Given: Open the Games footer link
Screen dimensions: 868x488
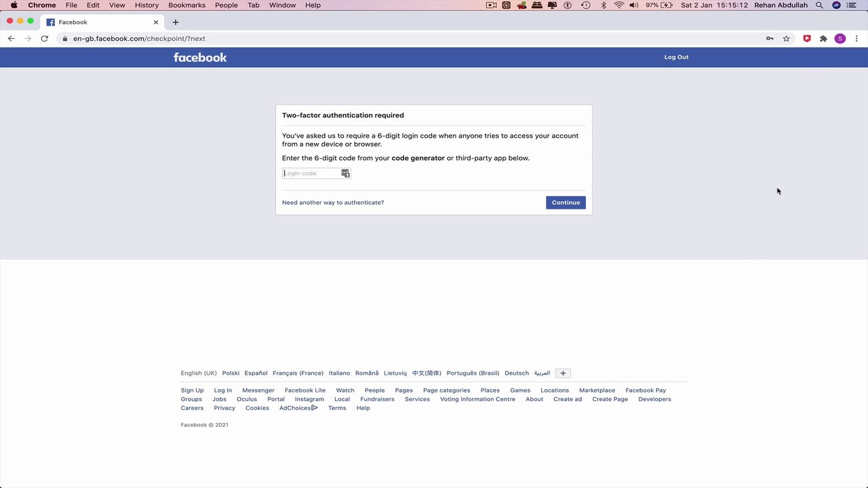Looking at the screenshot, I should 520,390.
